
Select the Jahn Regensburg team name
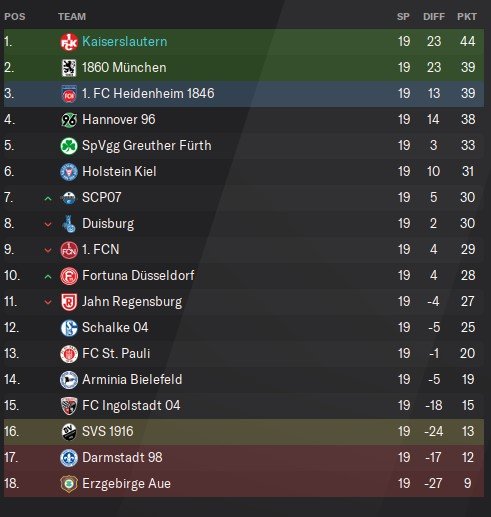[132, 302]
